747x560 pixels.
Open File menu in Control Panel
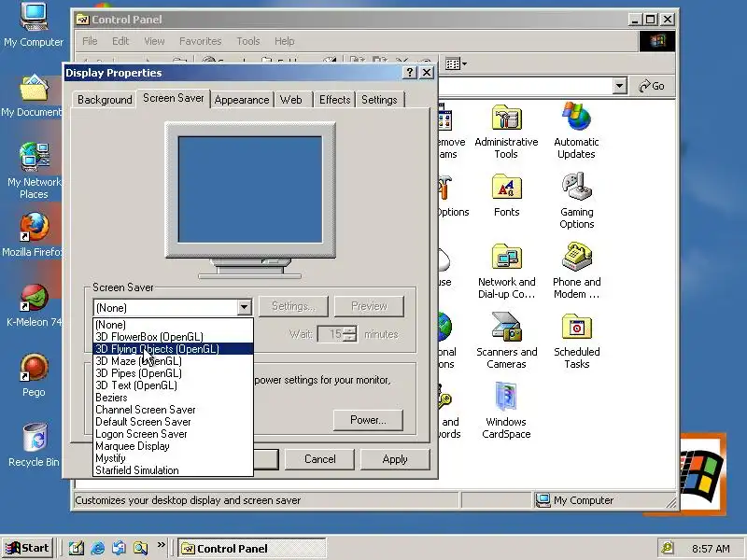pyautogui.click(x=90, y=41)
